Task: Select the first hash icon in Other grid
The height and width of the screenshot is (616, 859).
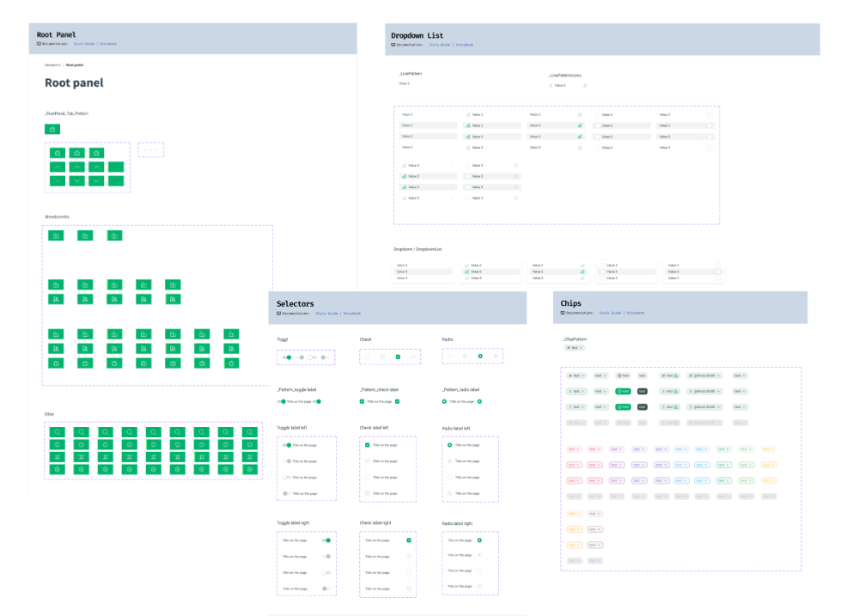Action: (56, 457)
